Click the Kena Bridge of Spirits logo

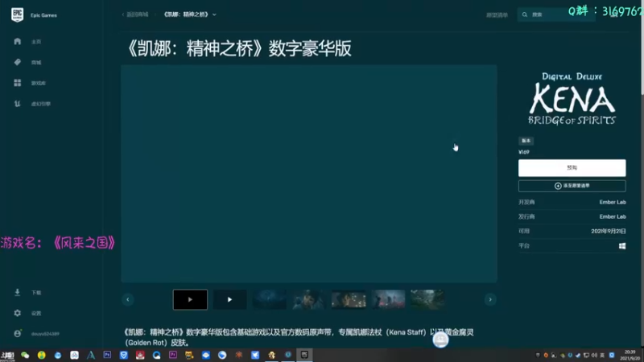click(572, 99)
